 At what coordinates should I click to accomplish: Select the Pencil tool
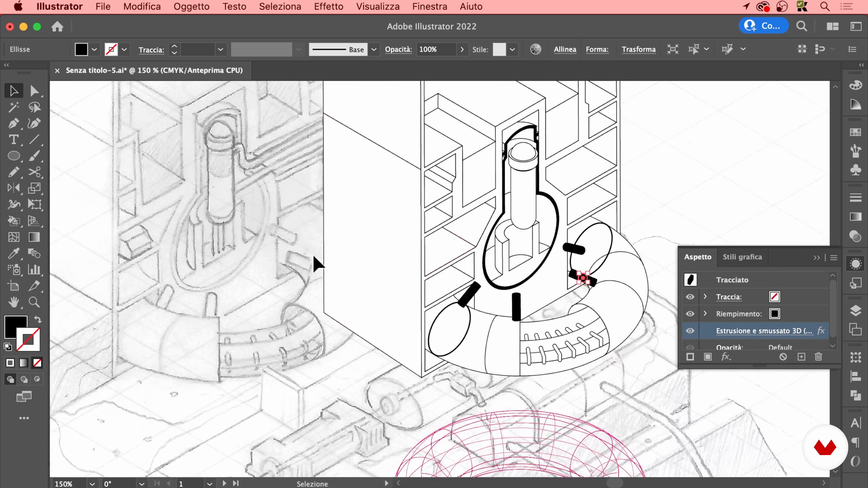click(14, 172)
